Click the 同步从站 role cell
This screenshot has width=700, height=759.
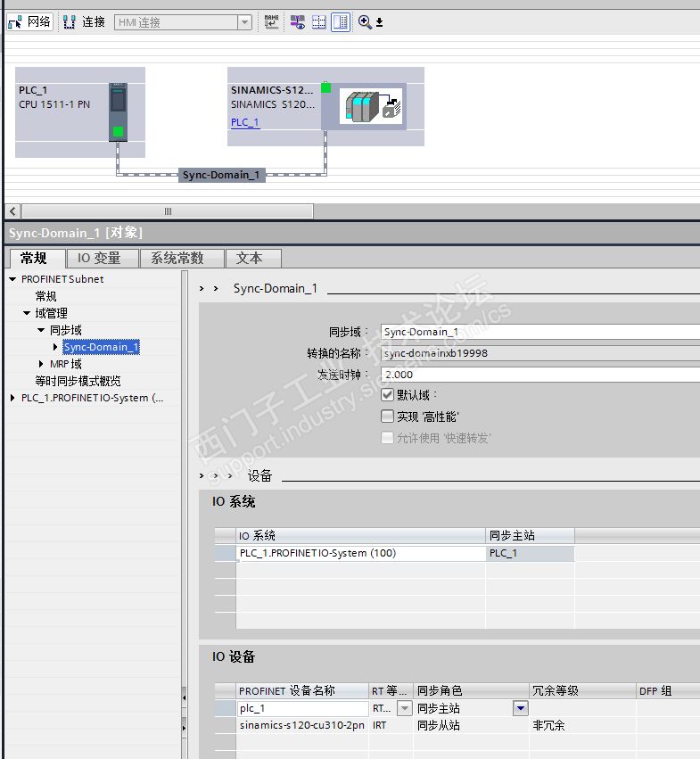pyautogui.click(x=471, y=726)
